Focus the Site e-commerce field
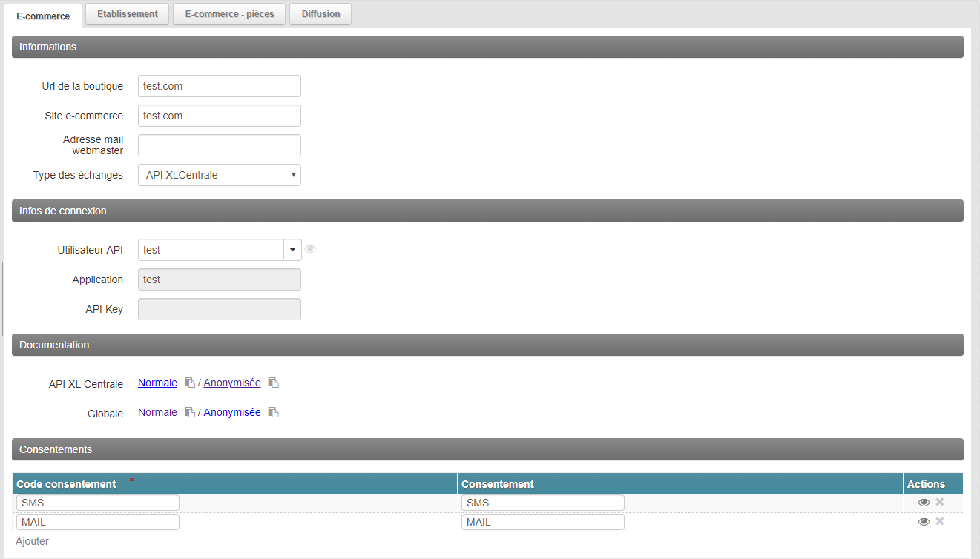This screenshot has height=559, width=980. pyautogui.click(x=220, y=116)
